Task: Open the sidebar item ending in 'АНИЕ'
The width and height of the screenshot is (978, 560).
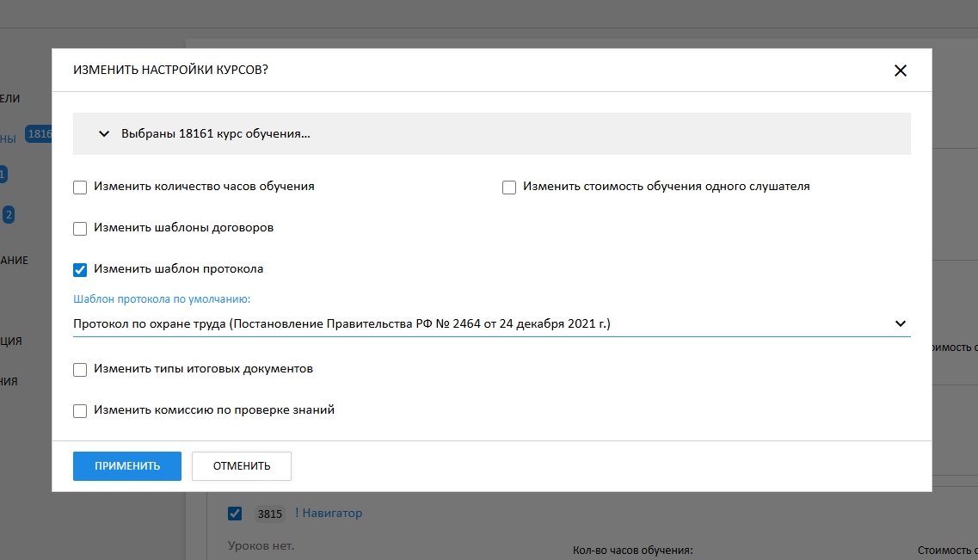Action: point(14,261)
